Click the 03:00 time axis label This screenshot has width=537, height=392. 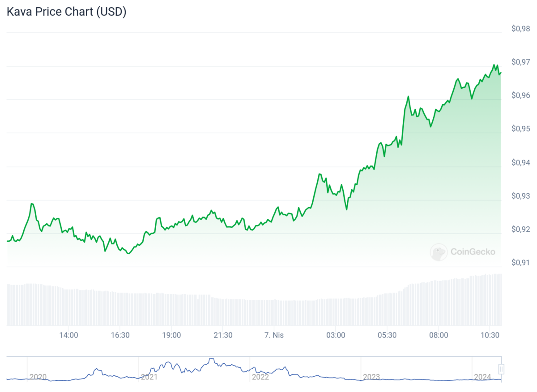(x=336, y=335)
